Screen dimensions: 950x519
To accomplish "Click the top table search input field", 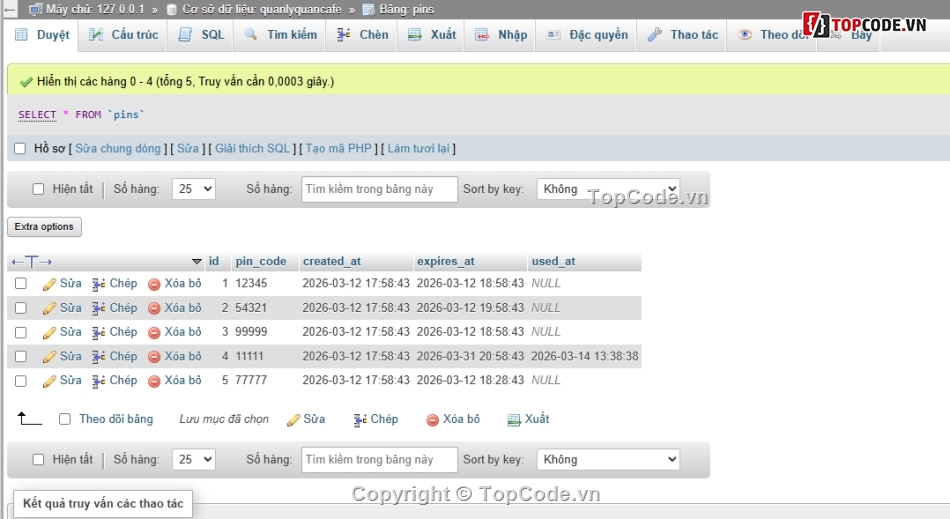I will click(x=379, y=189).
